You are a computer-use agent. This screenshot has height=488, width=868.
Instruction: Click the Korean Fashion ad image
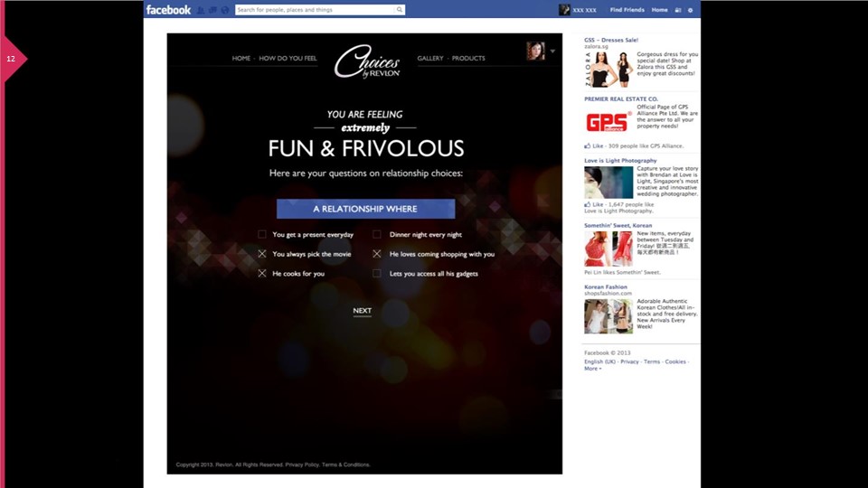pos(609,316)
